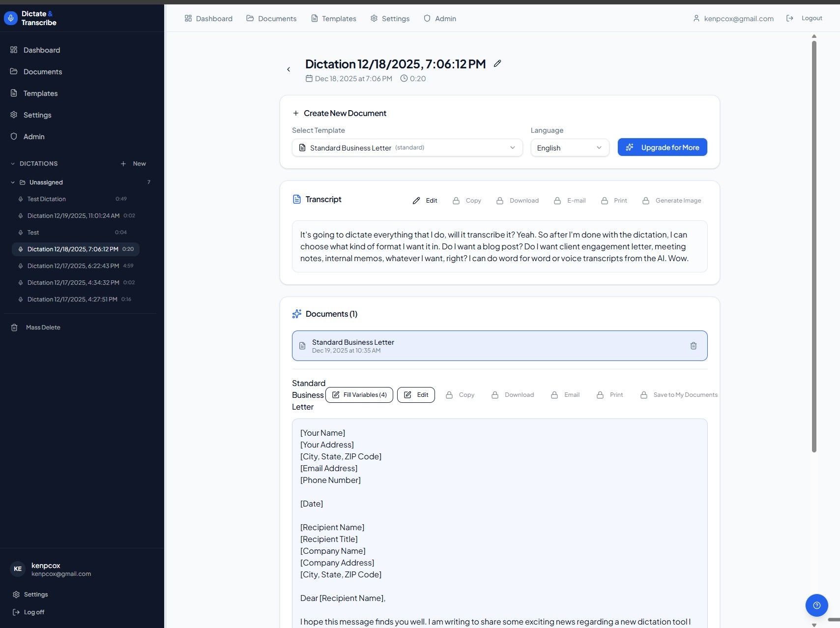Click the Logout icon in top bar

point(790,18)
